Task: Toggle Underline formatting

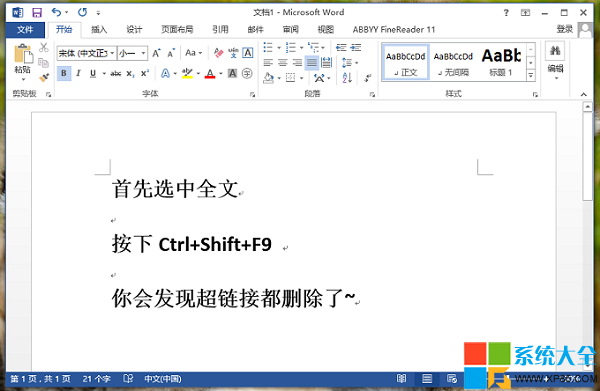Action: point(93,73)
